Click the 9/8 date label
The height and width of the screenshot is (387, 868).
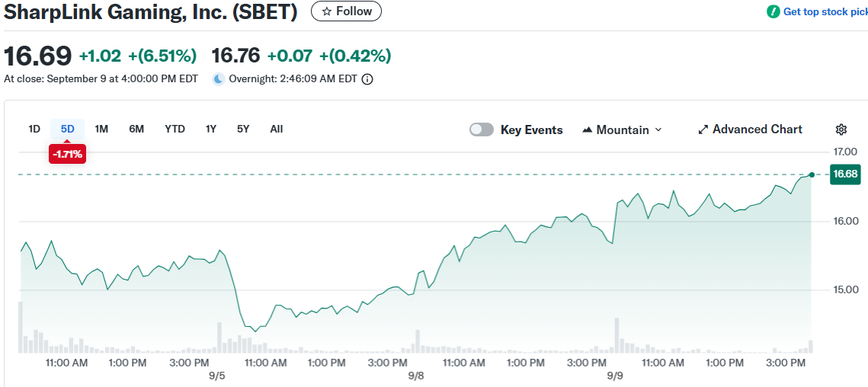416,376
